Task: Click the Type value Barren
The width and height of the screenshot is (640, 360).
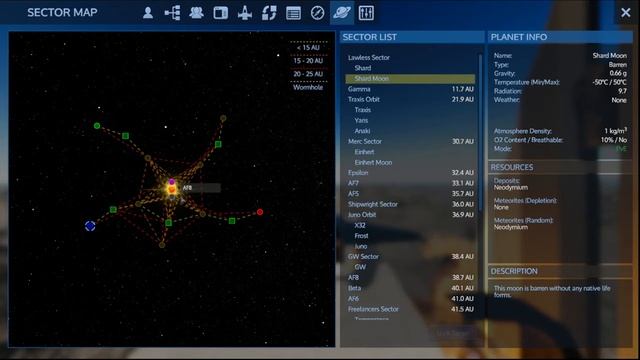Action: 618,64
